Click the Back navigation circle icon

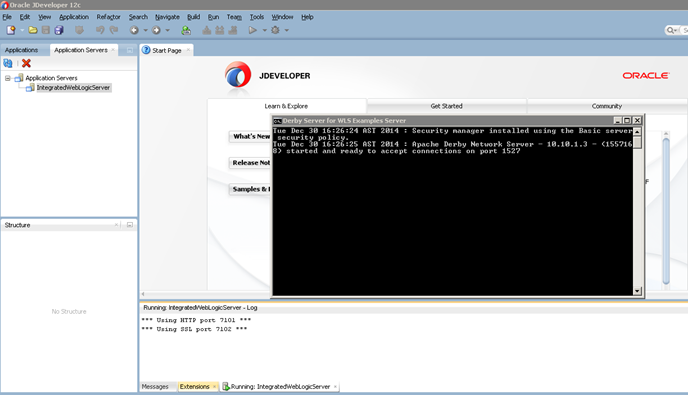pyautogui.click(x=134, y=30)
